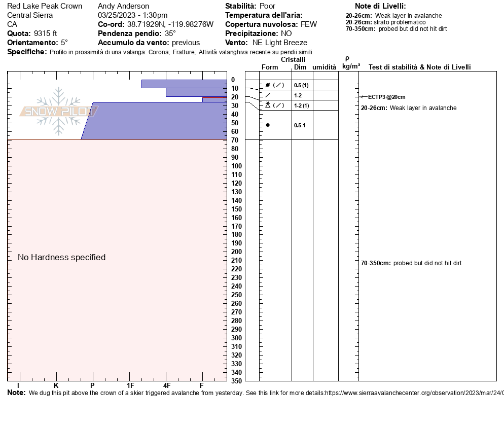Viewport: 504px width, 426px height.
Task: Click the rounded grain dot icon beside 0.5-1
Action: (x=268, y=125)
